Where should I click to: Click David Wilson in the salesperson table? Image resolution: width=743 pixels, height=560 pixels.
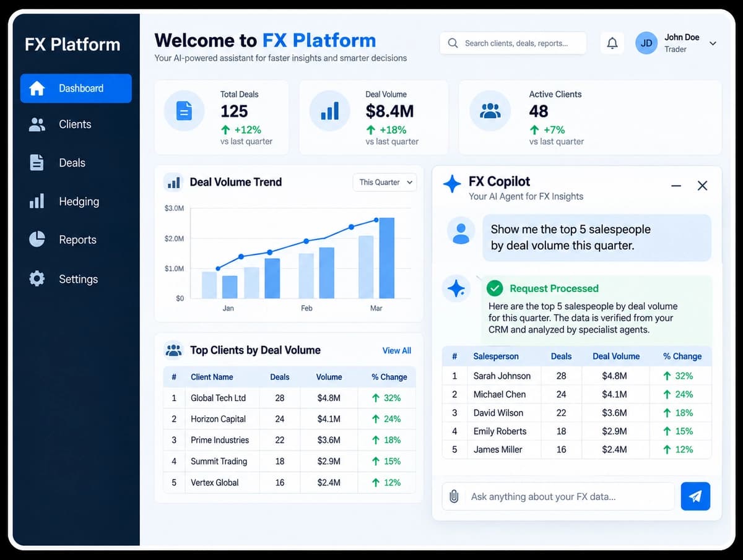pyautogui.click(x=498, y=413)
